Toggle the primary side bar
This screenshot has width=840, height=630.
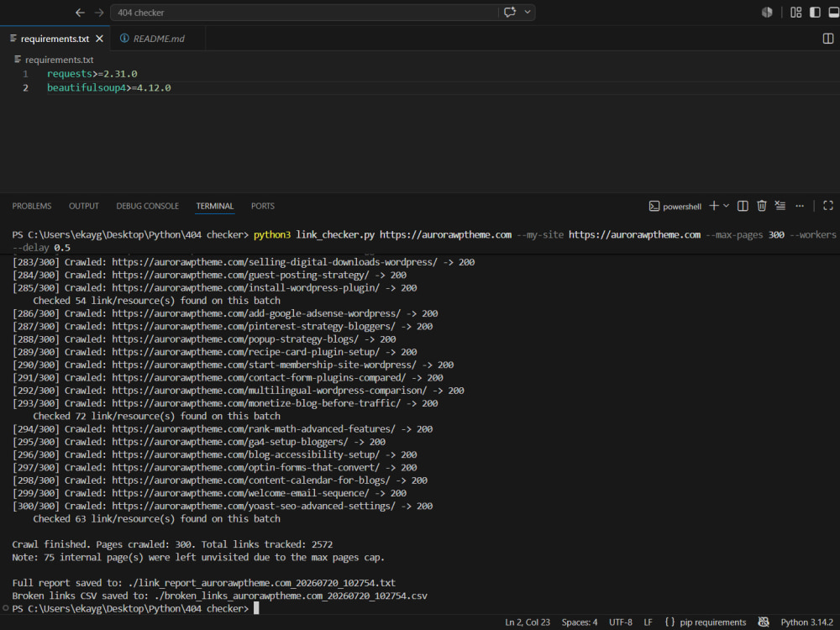815,13
